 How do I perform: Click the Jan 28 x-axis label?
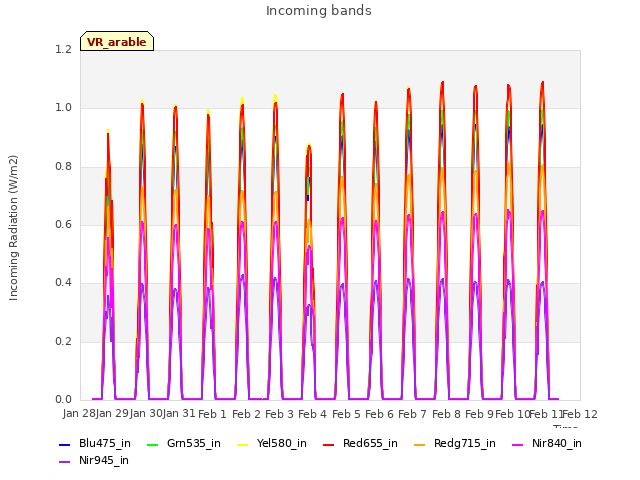pyautogui.click(x=79, y=414)
